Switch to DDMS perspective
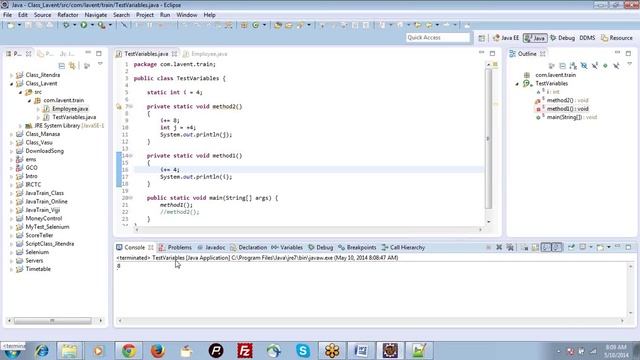 [587, 38]
